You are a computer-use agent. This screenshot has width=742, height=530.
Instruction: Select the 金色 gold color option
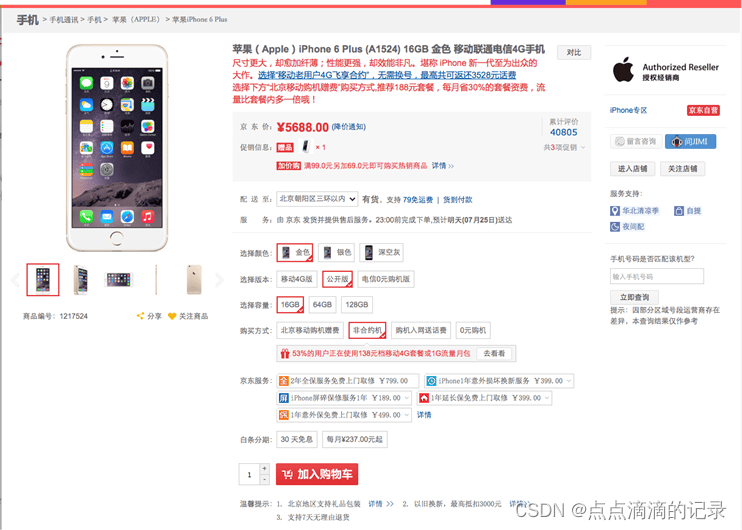[295, 253]
